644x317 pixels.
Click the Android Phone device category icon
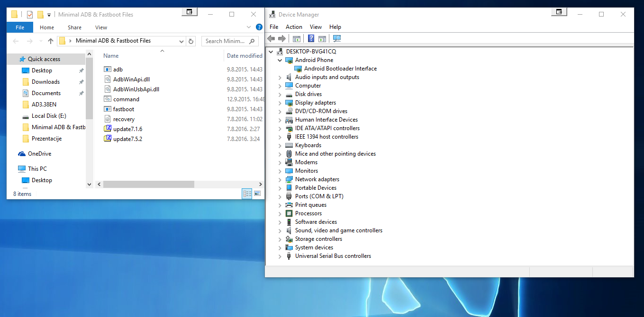289,60
